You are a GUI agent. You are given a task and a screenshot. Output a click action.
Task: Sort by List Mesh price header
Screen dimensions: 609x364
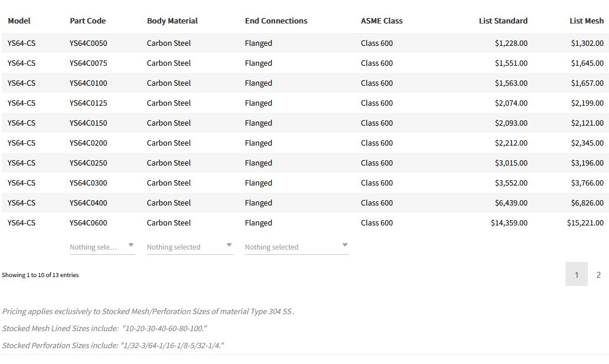[x=586, y=21]
